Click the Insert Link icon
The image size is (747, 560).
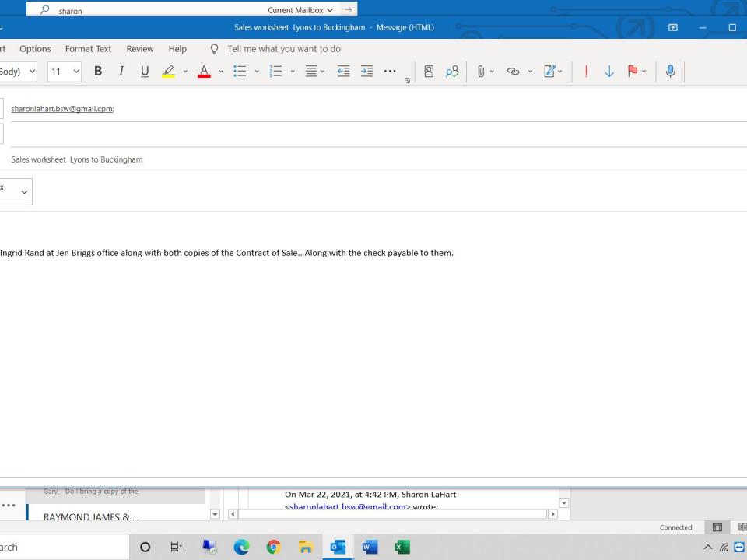tap(513, 72)
